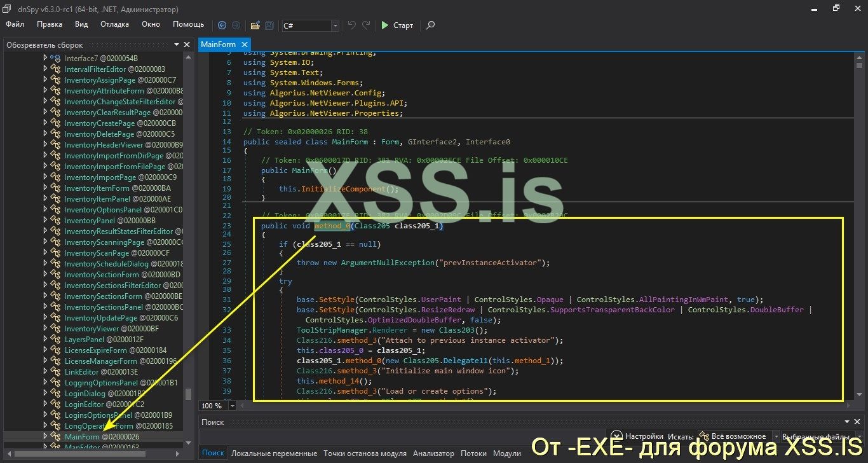Switch to the Модули tab
Image resolution: width=868 pixels, height=463 pixels.
click(507, 453)
